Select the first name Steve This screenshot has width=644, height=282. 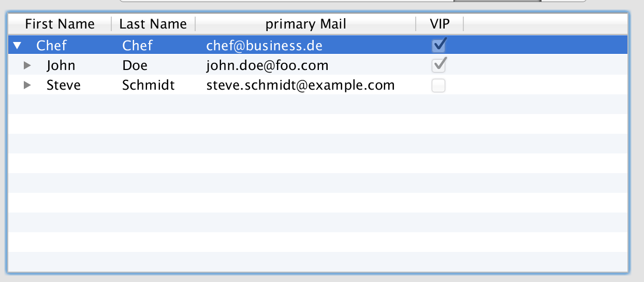click(x=63, y=86)
